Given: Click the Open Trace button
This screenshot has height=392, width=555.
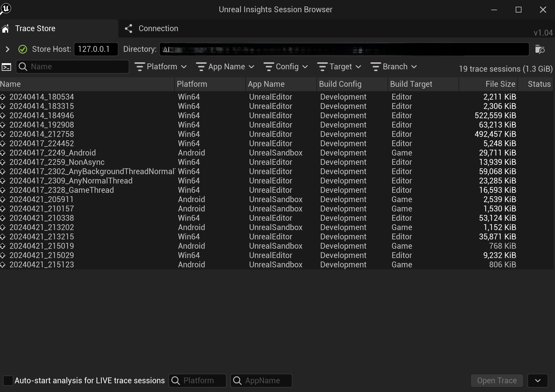Looking at the screenshot, I should click(497, 380).
